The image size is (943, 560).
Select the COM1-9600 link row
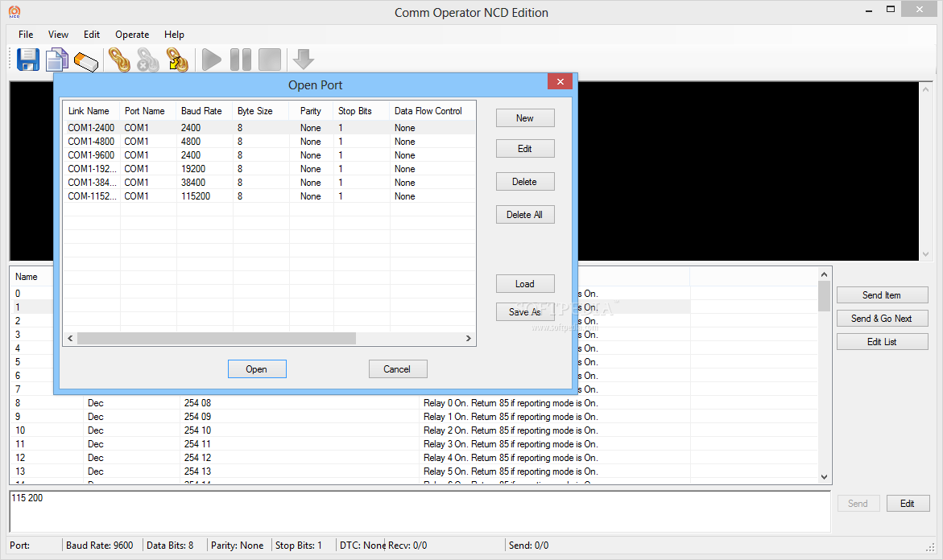tap(269, 155)
